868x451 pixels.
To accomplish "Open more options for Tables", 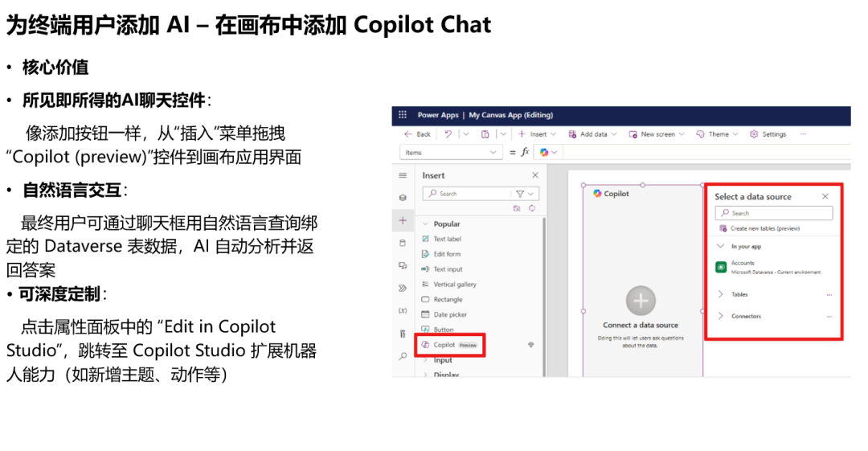I will pyautogui.click(x=829, y=295).
